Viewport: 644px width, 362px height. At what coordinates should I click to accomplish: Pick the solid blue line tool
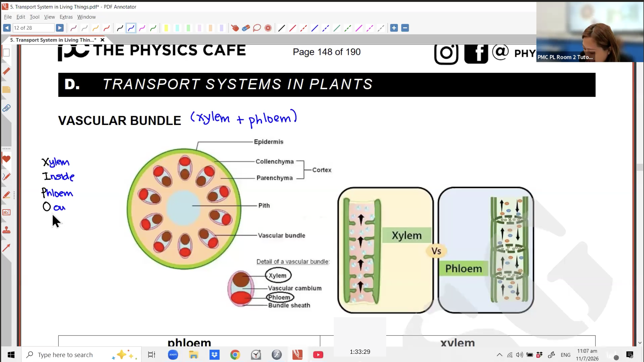pos(315,28)
